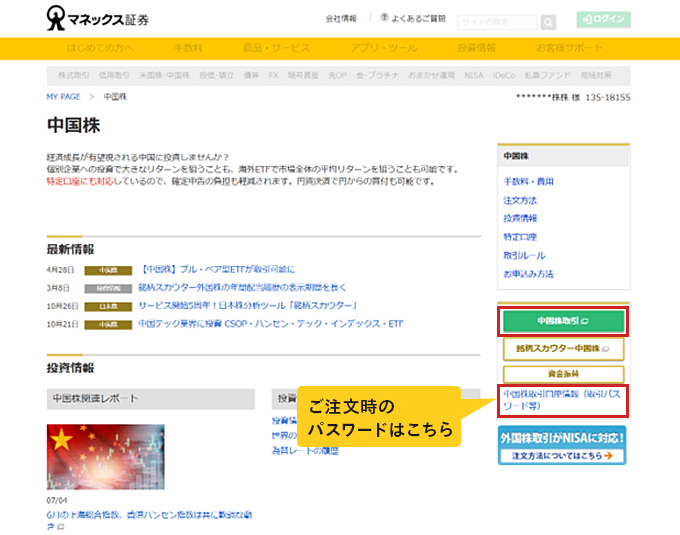Click the MY PAGE breadcrumb link
This screenshot has width=680, height=535.
click(63, 97)
